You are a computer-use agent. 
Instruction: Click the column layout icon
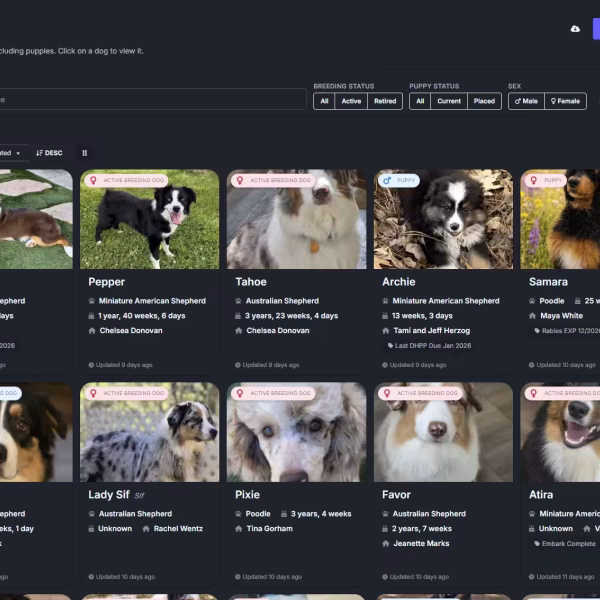[85, 153]
